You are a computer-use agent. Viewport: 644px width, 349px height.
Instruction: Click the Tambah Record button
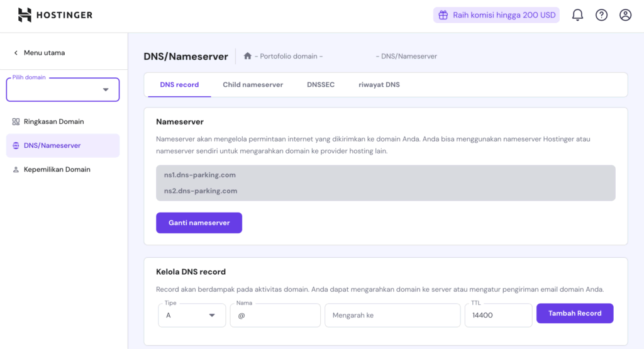575,313
